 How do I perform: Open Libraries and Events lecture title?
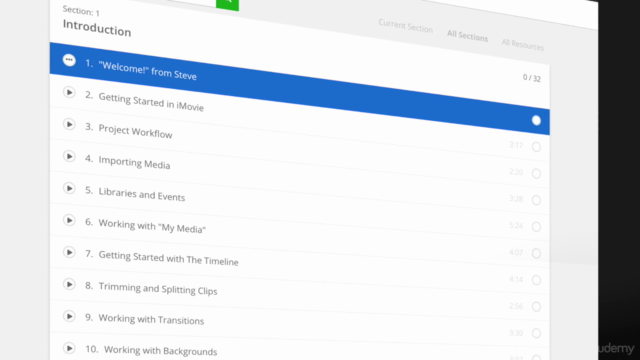coord(142,194)
